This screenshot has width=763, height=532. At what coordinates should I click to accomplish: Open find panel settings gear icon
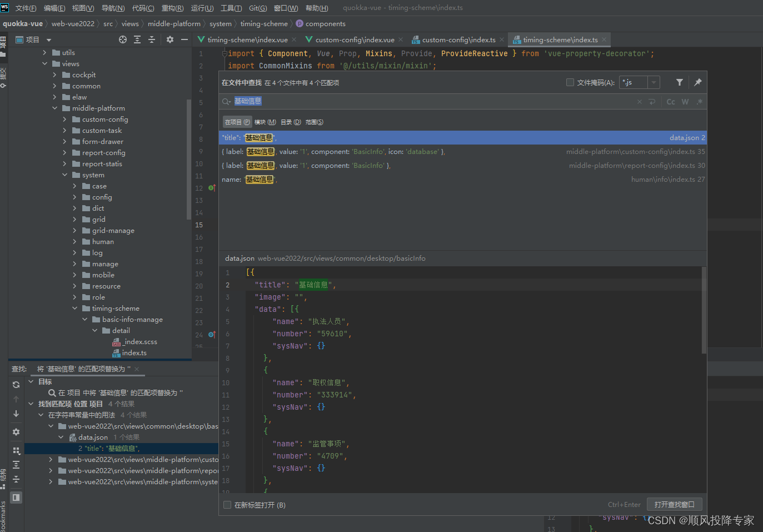[16, 432]
